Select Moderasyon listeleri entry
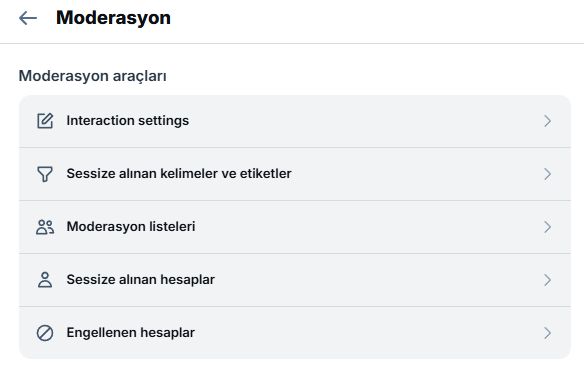The height and width of the screenshot is (366, 584). (295, 227)
